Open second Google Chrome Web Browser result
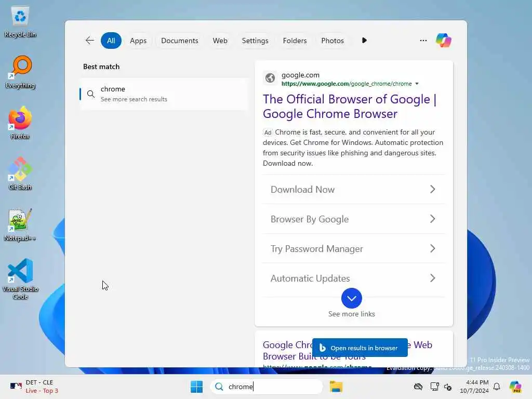Viewport: 532px width, 399px height. [x=348, y=350]
